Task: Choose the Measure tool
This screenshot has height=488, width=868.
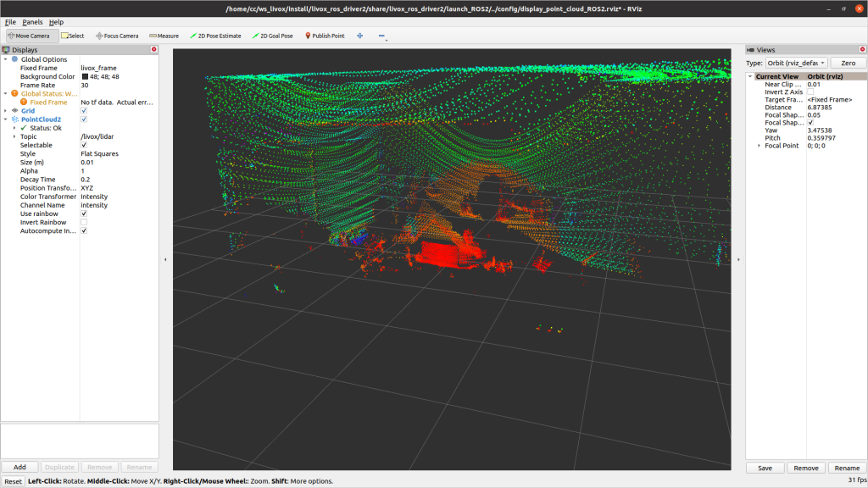Action: pyautogui.click(x=164, y=36)
